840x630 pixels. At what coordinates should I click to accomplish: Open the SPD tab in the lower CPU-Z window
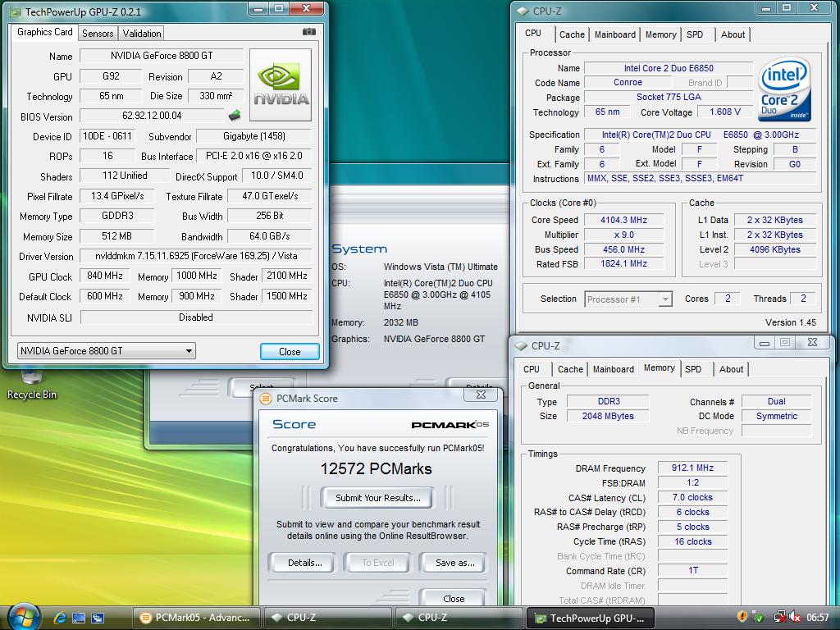click(x=693, y=369)
